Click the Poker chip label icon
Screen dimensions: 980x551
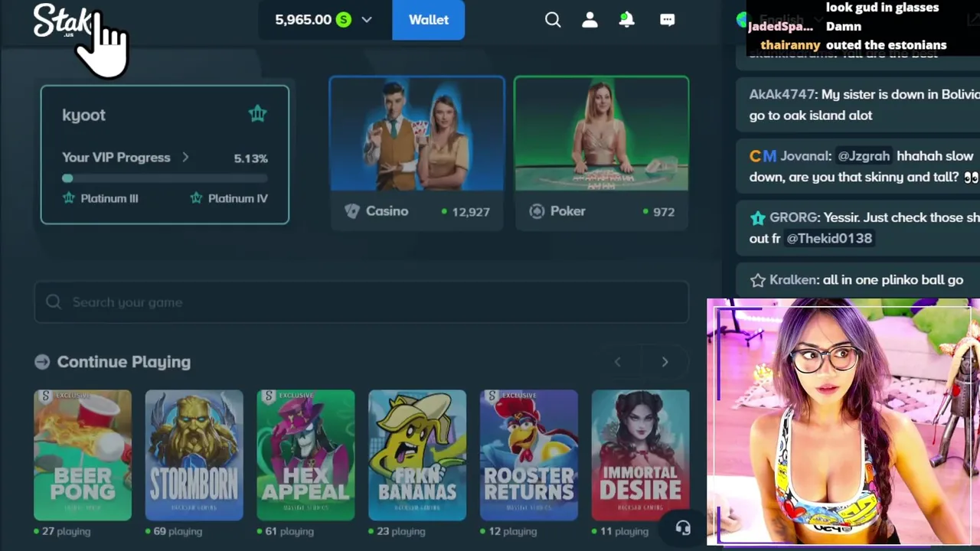[537, 211]
